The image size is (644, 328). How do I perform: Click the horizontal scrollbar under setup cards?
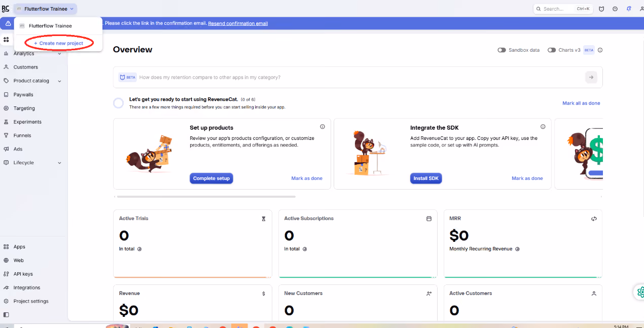tap(205, 196)
